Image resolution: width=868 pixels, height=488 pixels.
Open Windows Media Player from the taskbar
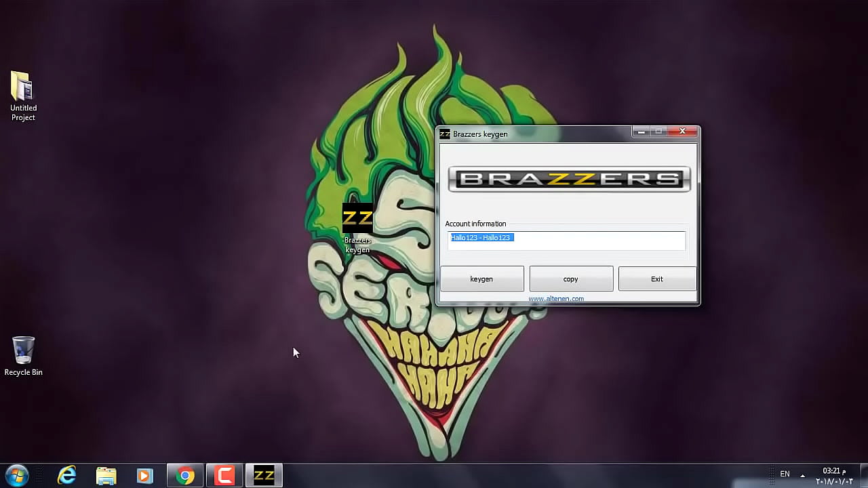tap(144, 476)
